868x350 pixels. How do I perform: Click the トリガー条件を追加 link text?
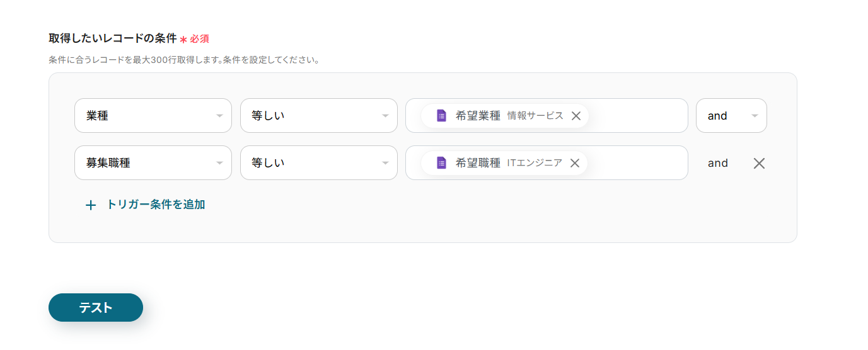coord(156,205)
